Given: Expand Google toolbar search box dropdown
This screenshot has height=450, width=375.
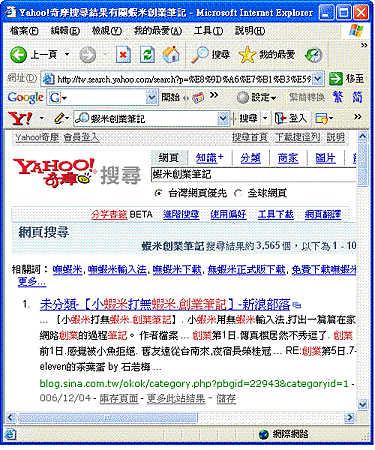Looking at the screenshot, I should 151,98.
